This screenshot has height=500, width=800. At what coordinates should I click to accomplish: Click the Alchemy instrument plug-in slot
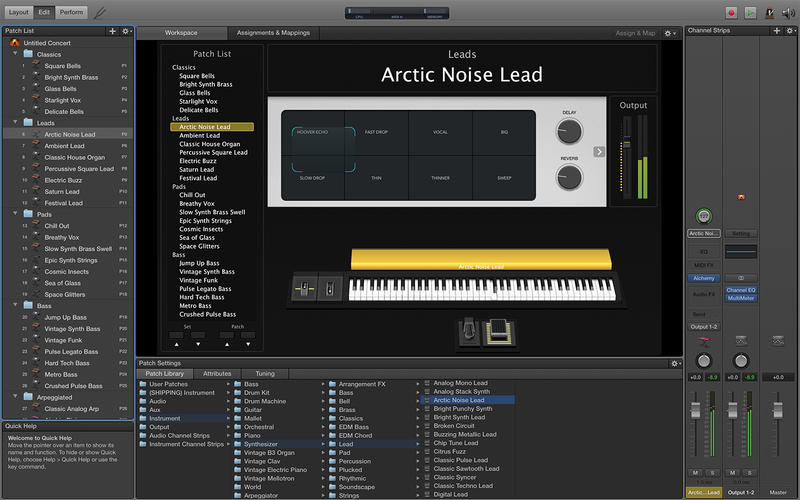pos(704,278)
